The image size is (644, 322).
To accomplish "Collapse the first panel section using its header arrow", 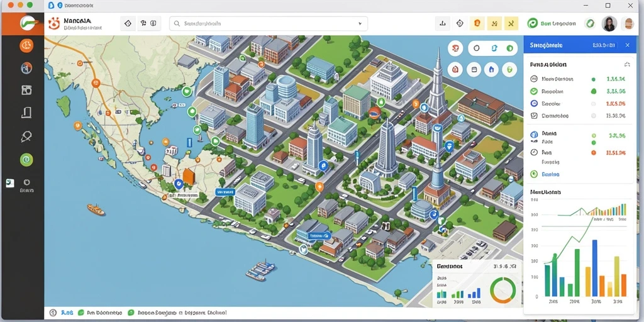I will pos(627,65).
